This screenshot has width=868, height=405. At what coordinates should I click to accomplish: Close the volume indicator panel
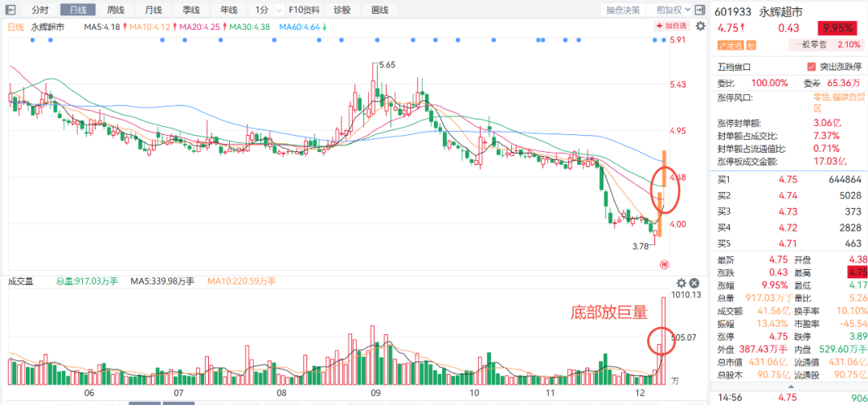click(x=694, y=283)
